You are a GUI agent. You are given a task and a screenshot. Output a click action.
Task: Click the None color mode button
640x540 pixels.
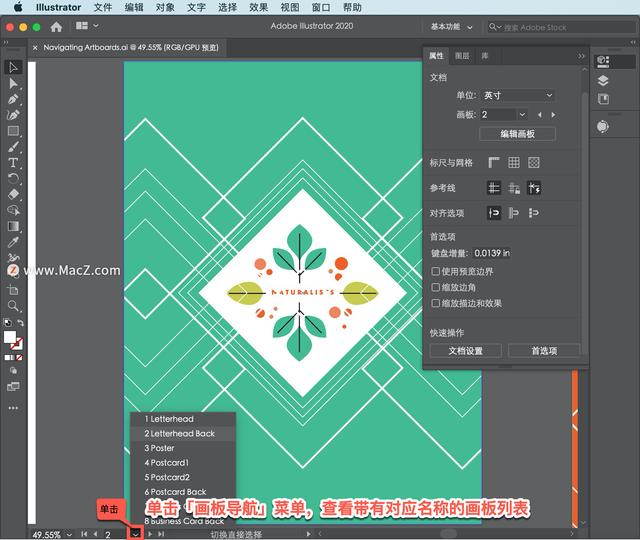[x=19, y=358]
